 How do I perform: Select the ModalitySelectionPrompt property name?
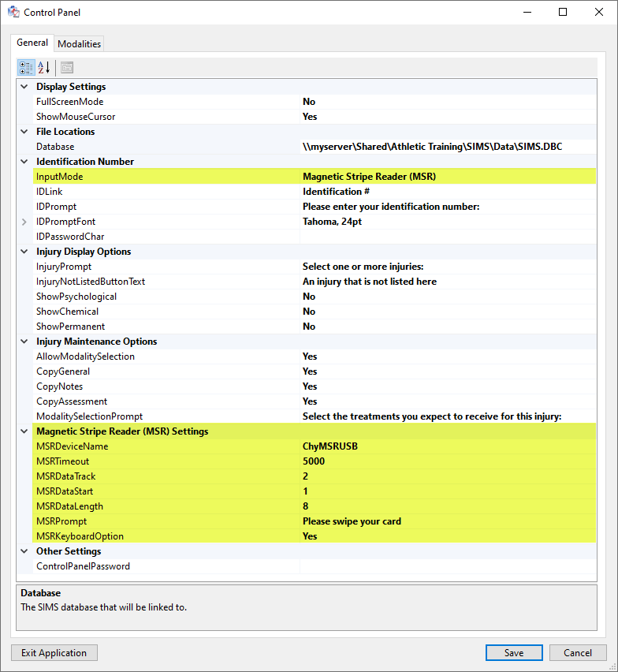[90, 416]
